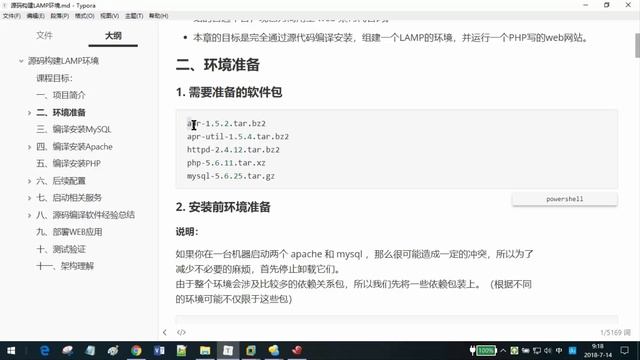Screen dimensions: 640x360
Task: Edit the powershell code language field
Action: point(564,199)
